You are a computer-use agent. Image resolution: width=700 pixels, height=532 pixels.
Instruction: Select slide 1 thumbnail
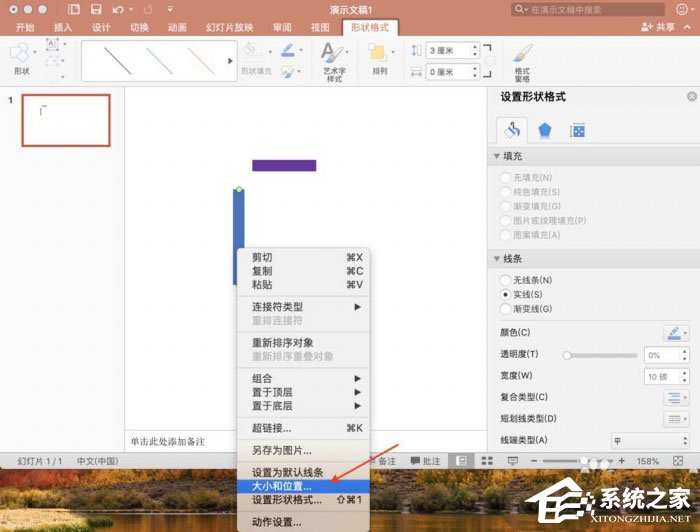point(66,120)
